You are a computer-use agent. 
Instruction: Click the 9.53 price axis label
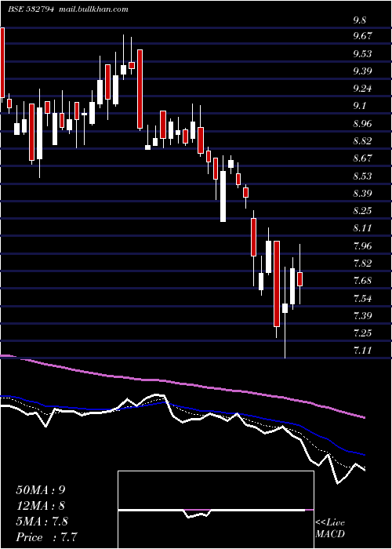(362, 54)
